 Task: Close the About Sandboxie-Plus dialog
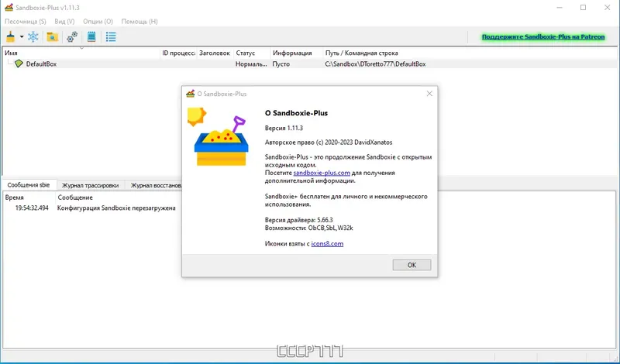[x=429, y=94]
